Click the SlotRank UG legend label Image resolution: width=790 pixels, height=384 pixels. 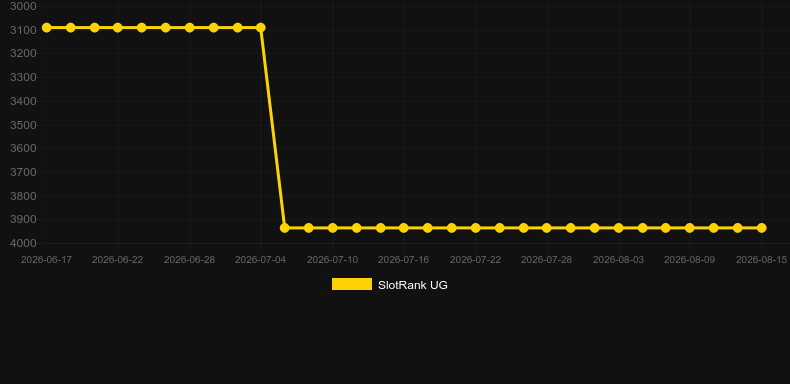[x=413, y=285]
